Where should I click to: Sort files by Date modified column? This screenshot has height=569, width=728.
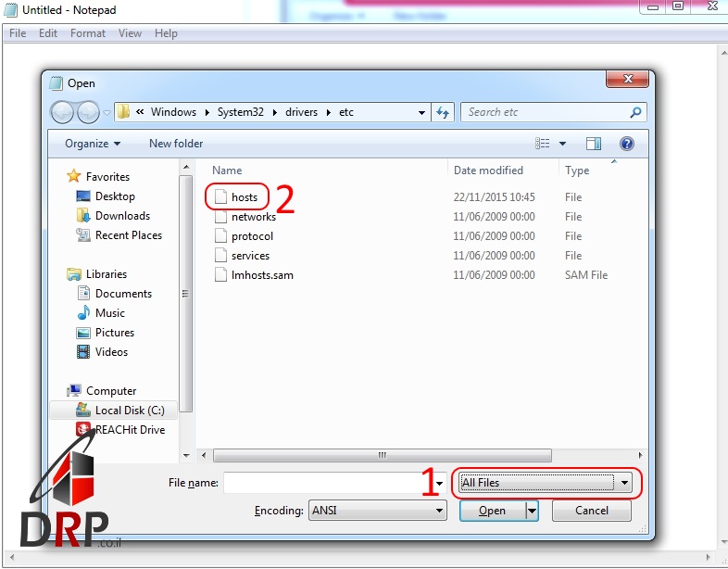[x=488, y=171]
